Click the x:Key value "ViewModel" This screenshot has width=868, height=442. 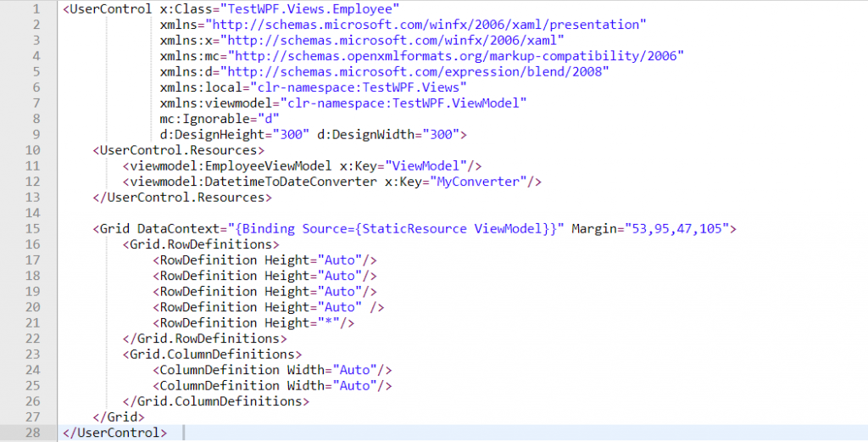426,165
